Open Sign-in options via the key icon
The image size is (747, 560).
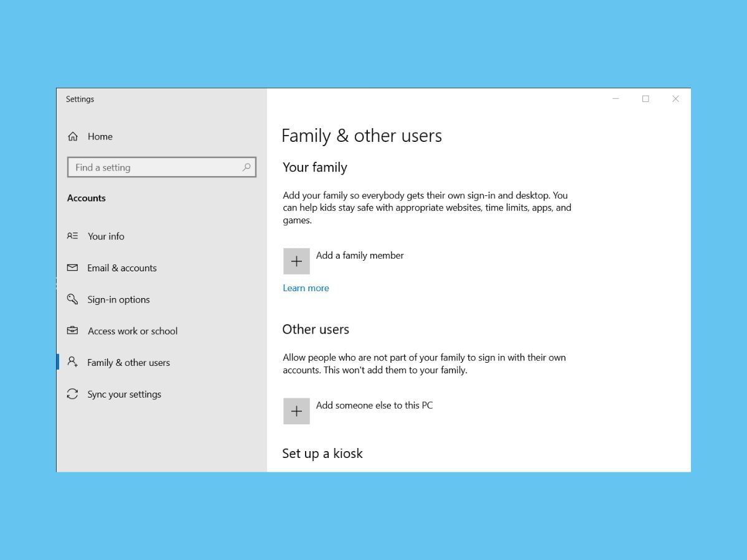click(x=73, y=299)
